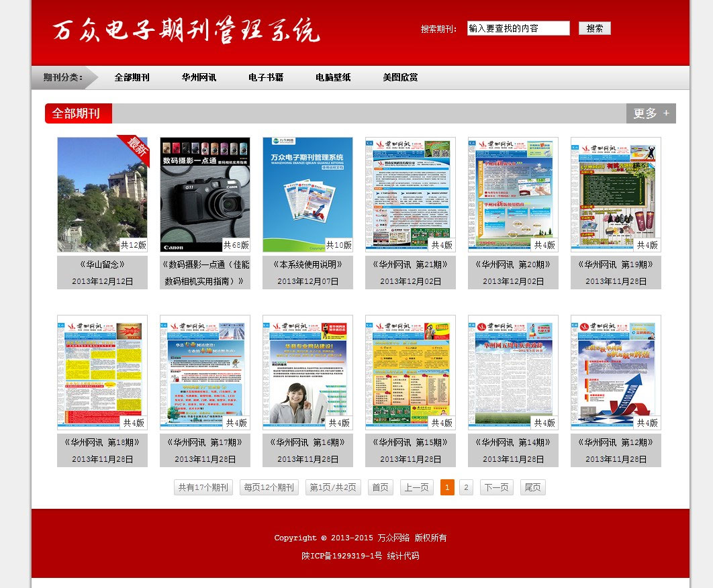Screen dimensions: 713x588
Task: Open the 本系统使用说明 blue cover
Action: (307, 195)
